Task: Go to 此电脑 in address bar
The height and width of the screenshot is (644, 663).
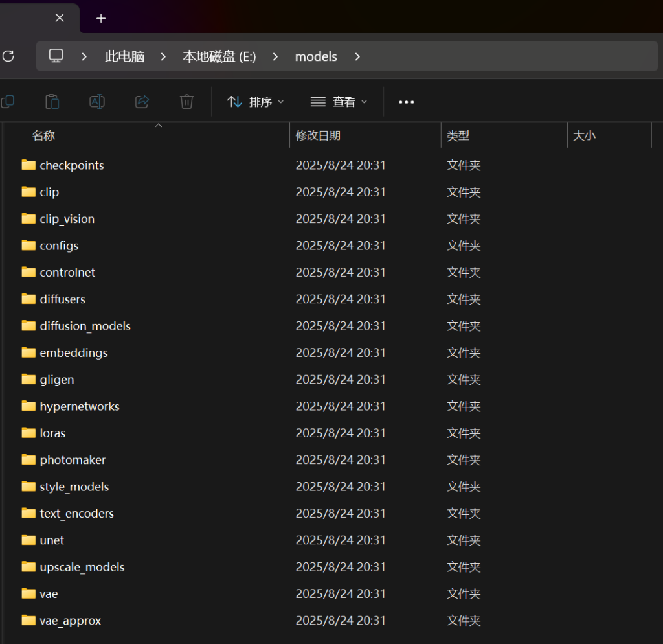Action: pyautogui.click(x=124, y=57)
